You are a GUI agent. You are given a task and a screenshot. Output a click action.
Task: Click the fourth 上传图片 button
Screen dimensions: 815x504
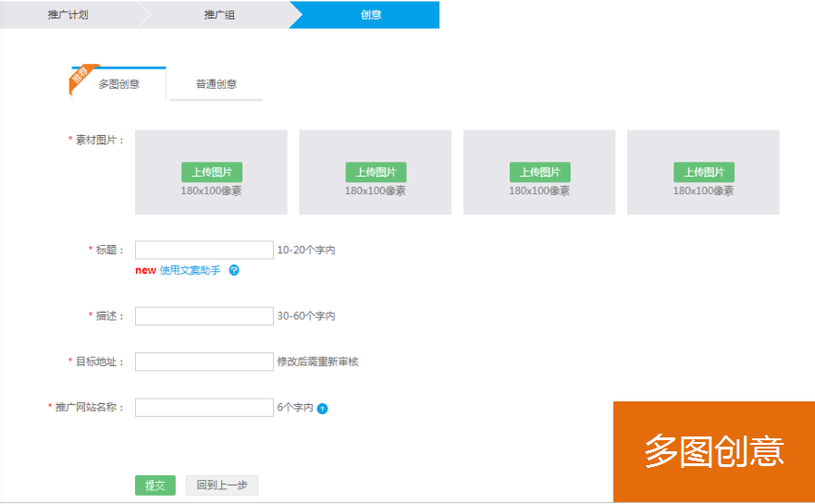point(703,172)
